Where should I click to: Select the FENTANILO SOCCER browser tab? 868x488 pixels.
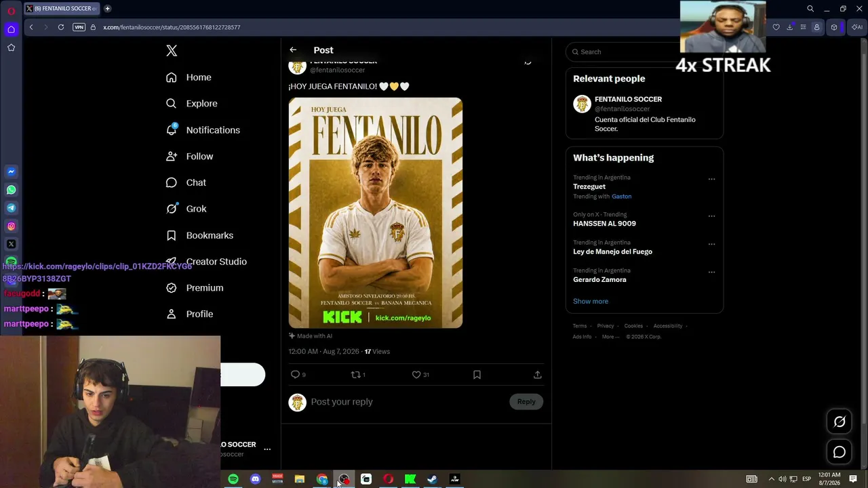pos(62,9)
